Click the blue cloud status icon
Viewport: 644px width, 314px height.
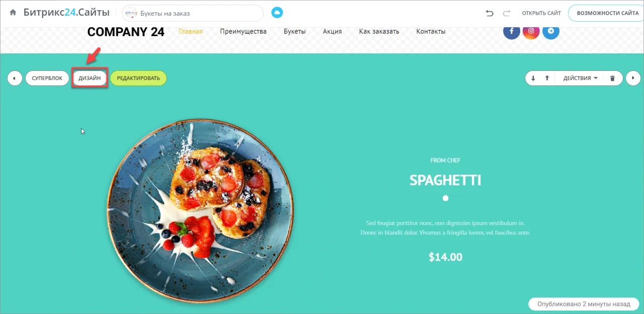pyautogui.click(x=277, y=13)
